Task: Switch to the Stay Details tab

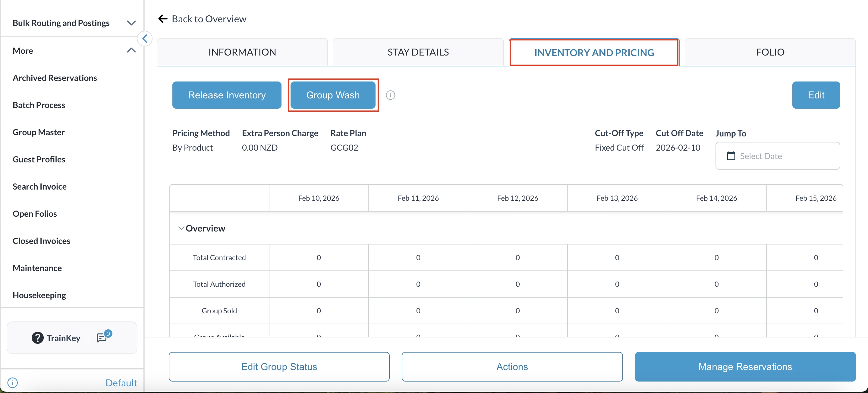Action: point(418,52)
